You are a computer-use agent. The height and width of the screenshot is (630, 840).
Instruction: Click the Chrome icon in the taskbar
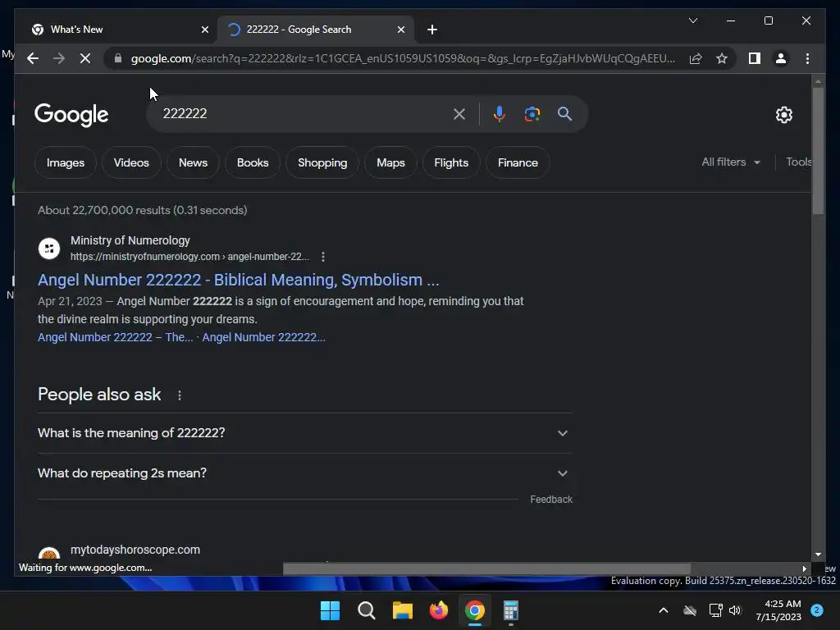[475, 610]
